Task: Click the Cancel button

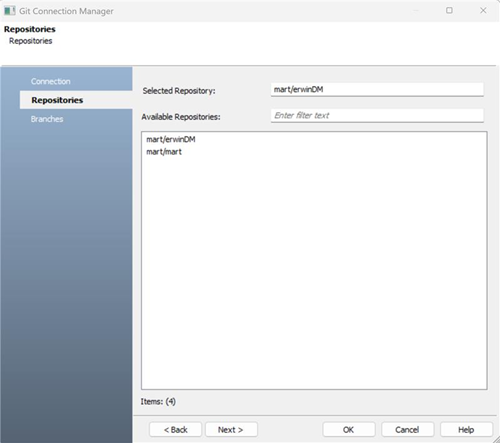Action: click(x=407, y=430)
